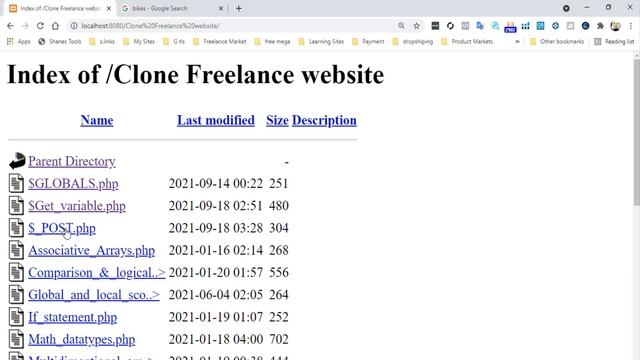Click the file icon beside $GLOBALS.php

coord(16,183)
